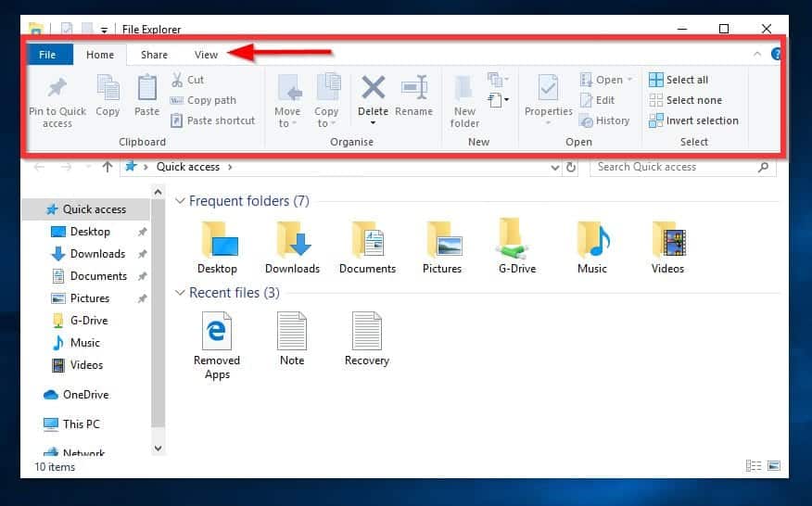The image size is (812, 506).
Task: Click Select none in the ribbon
Action: click(685, 100)
